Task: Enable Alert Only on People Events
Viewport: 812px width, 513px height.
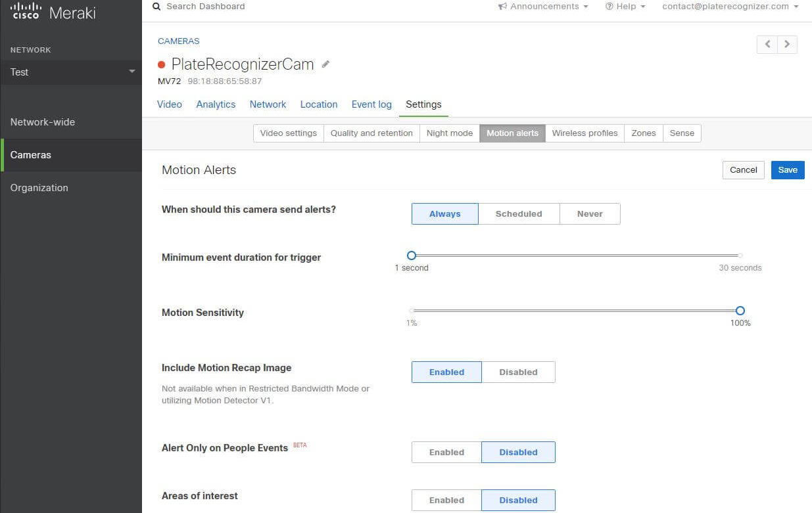Action: coord(446,452)
